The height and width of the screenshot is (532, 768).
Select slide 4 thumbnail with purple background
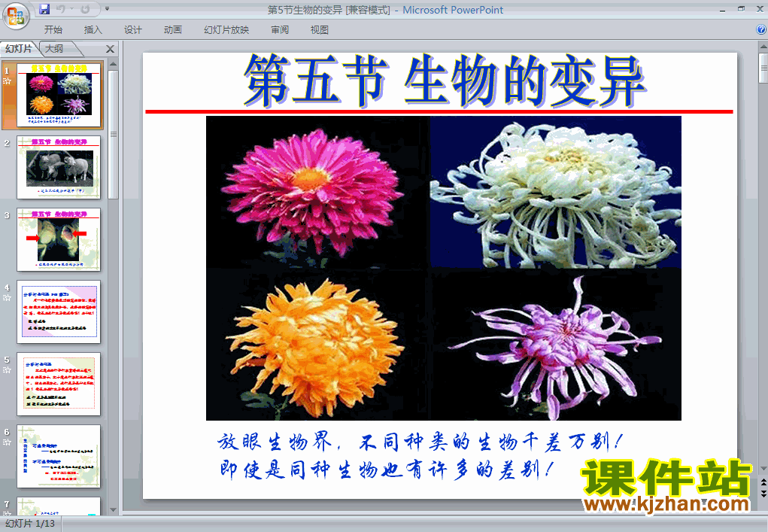pos(59,312)
